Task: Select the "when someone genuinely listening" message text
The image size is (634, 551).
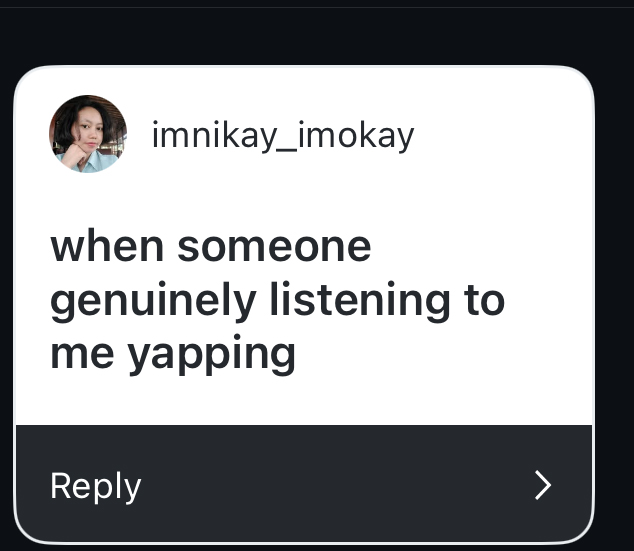Action: [277, 299]
